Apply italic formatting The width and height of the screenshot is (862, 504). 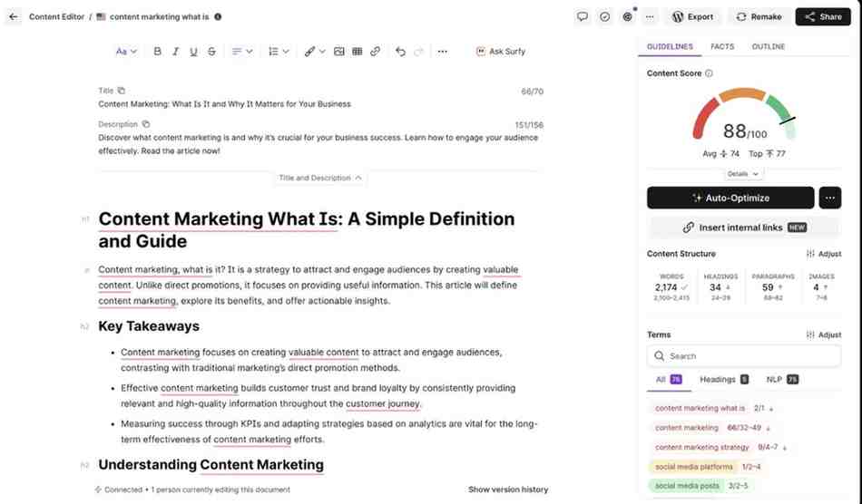[175, 51]
